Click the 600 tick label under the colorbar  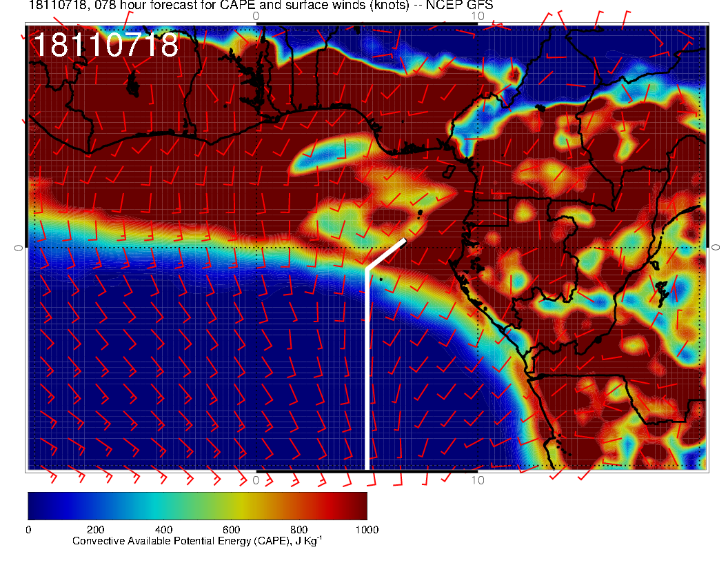(230, 530)
